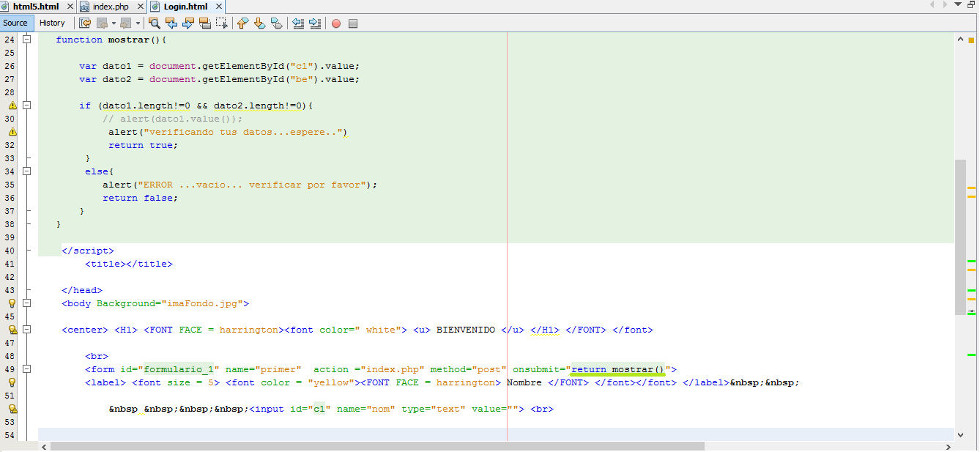The height and width of the screenshot is (452, 980).
Task: Click the vertical scrollbar thumb
Action: (x=960, y=237)
